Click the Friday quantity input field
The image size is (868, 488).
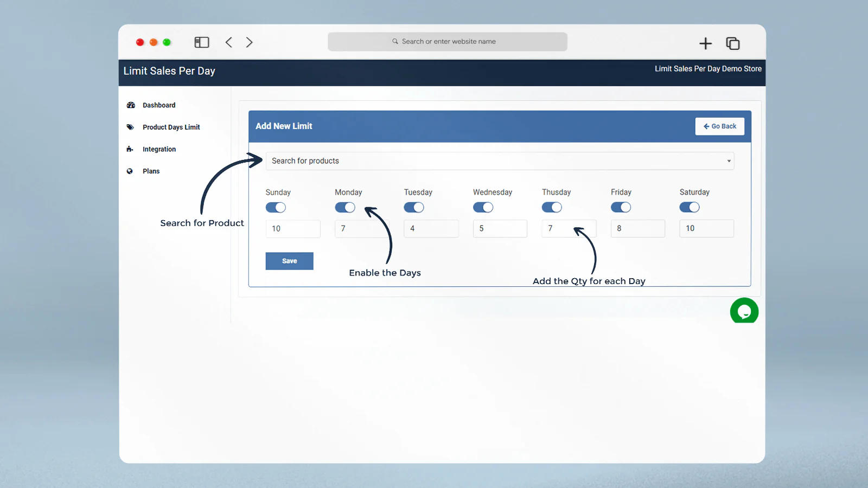coord(637,228)
